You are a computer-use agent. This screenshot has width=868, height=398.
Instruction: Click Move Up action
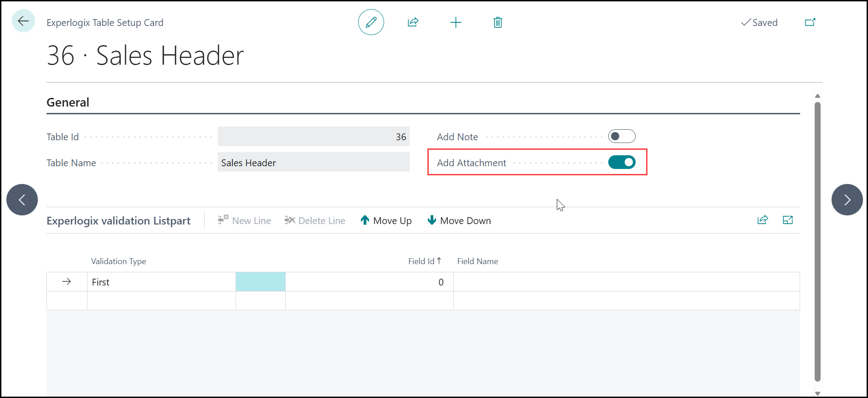[x=386, y=220]
